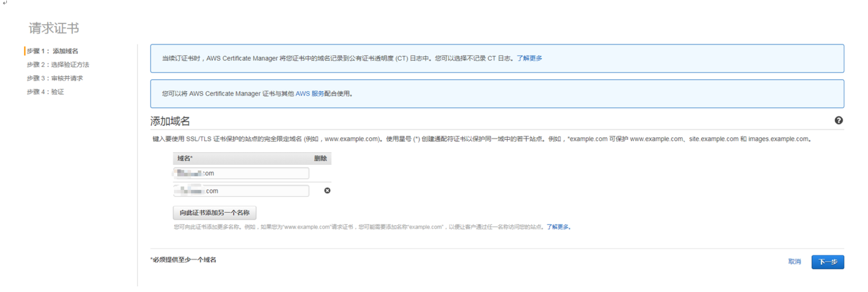Remove the second domain name entry

point(327,191)
